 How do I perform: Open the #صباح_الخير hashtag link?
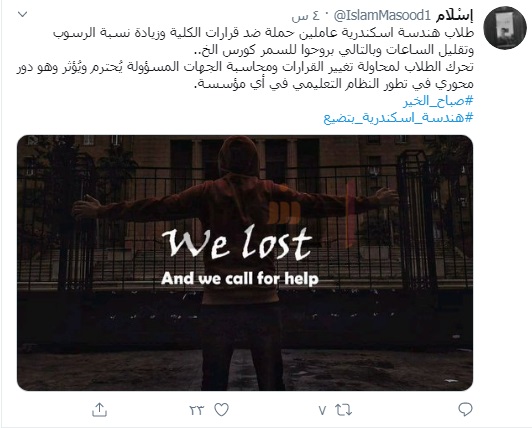438,101
